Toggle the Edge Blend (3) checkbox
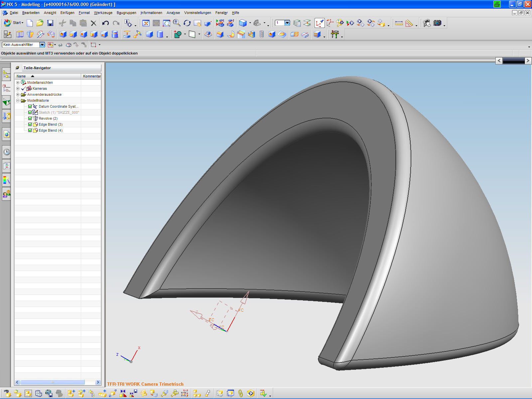The width and height of the screenshot is (532, 399). point(30,124)
